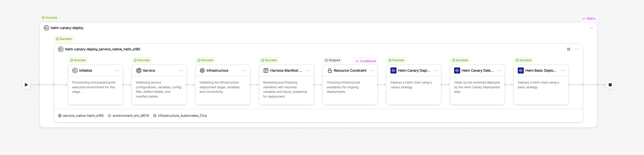The image size is (644, 155).
Task: Click 'Provisioning and preparing the execution environment' description
Action: tap(94, 87)
